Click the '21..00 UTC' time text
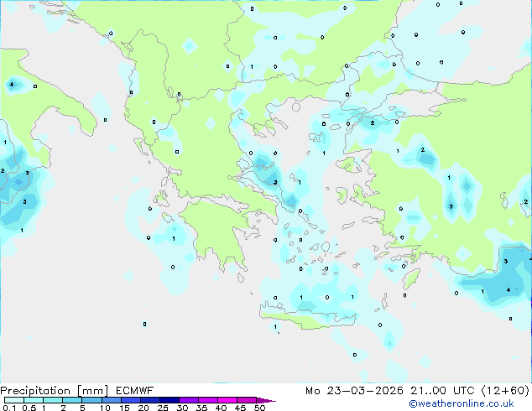Viewport: 532px width, 411px height. pyautogui.click(x=442, y=391)
